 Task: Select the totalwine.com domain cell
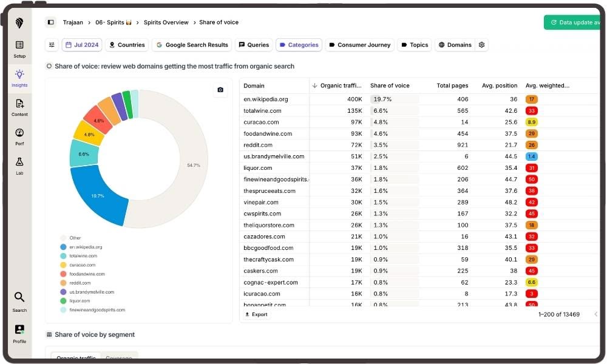tap(275, 110)
